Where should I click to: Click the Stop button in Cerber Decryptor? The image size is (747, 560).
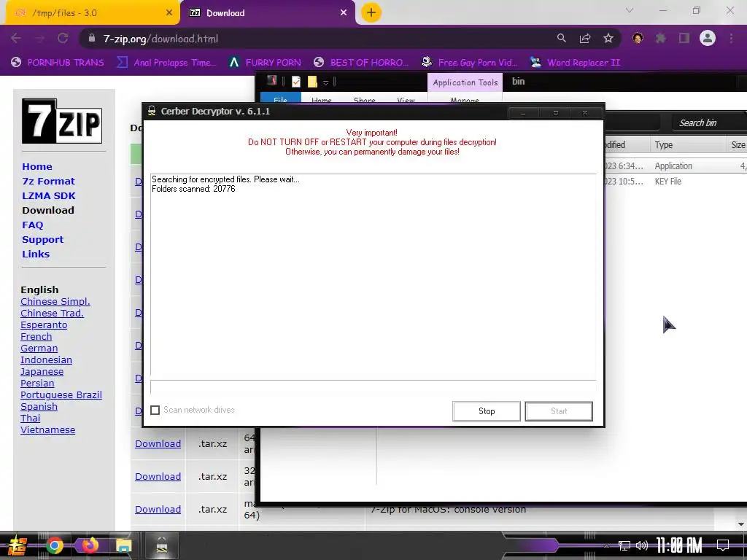(487, 411)
